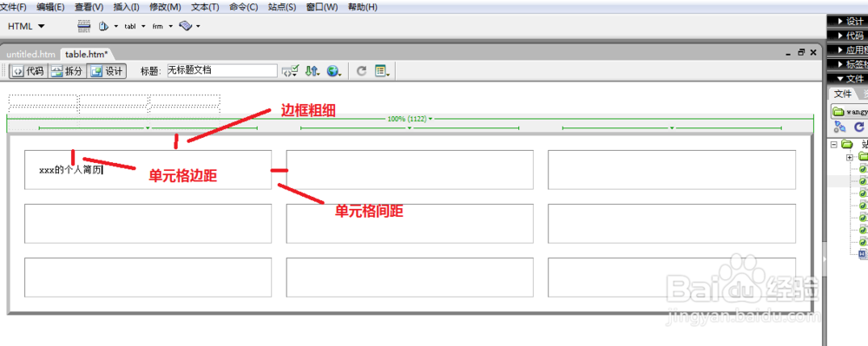This screenshot has height=346, width=868.
Task: Open the 编辑(E) menu
Action: pyautogui.click(x=50, y=7)
